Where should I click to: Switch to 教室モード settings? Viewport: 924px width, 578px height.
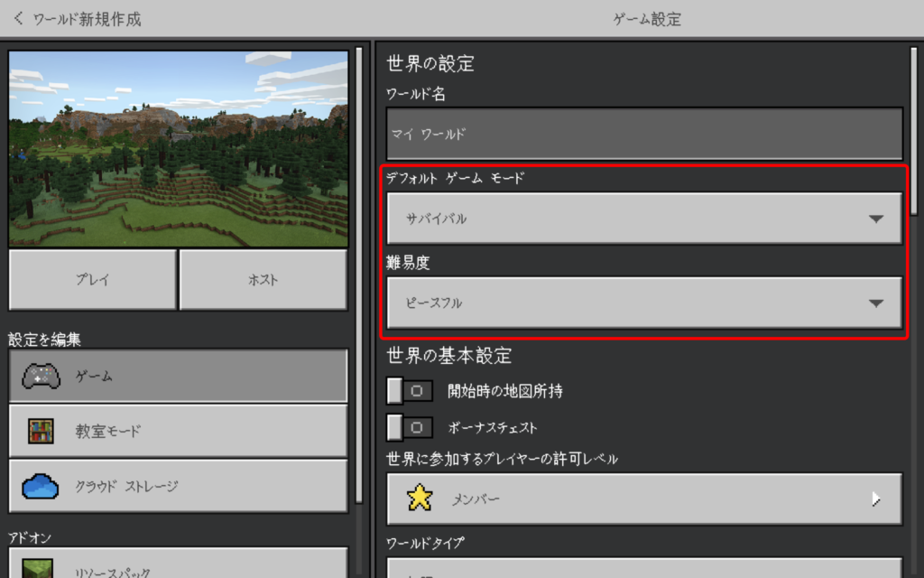click(178, 431)
